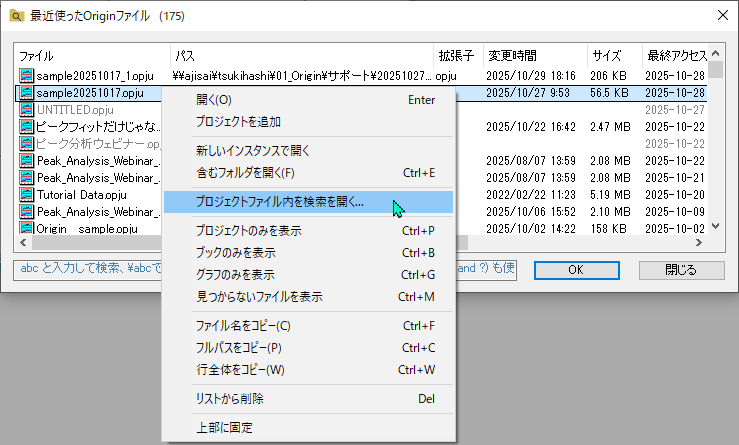The height and width of the screenshot is (445, 739).
Task: Choose 開く(O) from the context menu
Action: (308, 100)
